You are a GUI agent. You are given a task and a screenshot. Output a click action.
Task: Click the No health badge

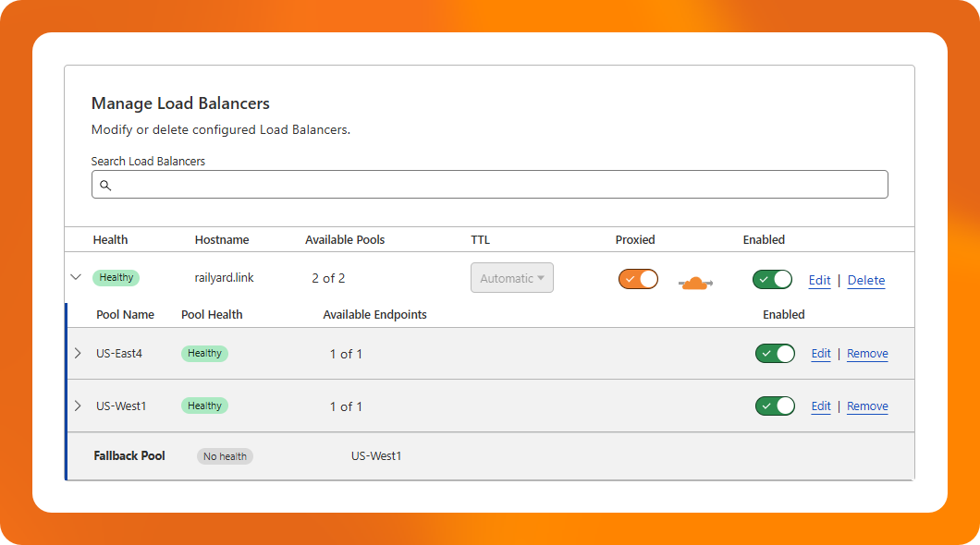225,456
